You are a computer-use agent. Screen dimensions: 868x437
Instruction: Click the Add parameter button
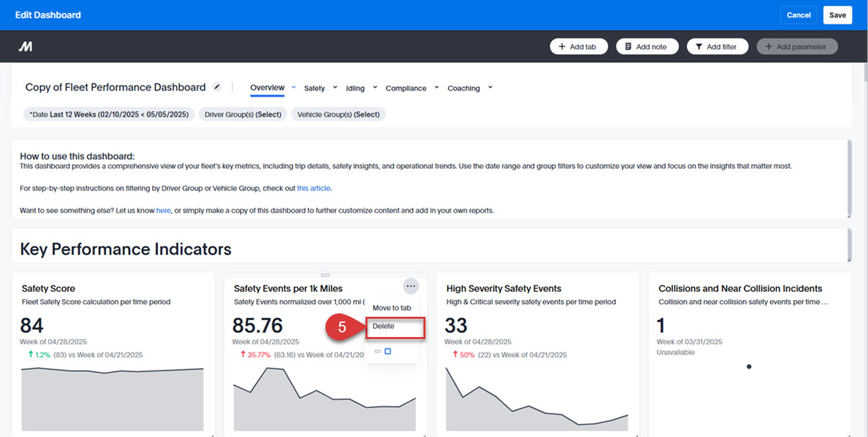pos(797,47)
